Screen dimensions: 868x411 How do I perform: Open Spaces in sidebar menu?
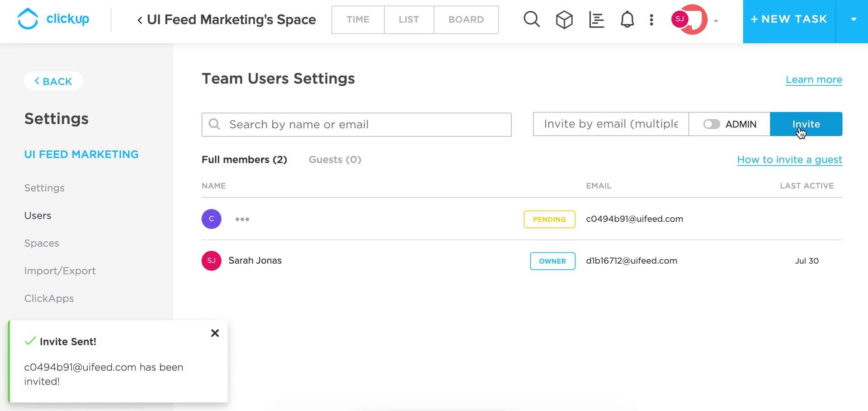(x=42, y=243)
